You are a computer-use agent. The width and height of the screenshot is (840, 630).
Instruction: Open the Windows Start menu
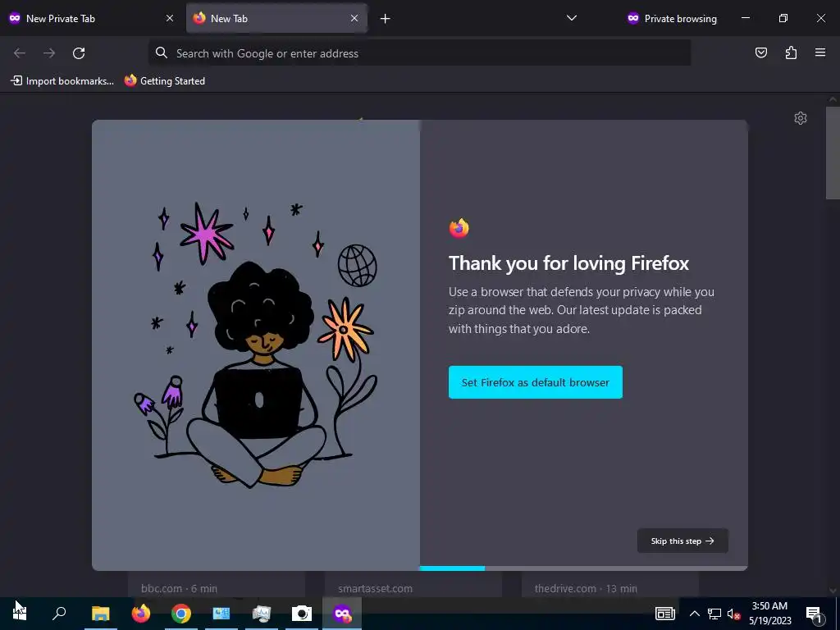20,614
